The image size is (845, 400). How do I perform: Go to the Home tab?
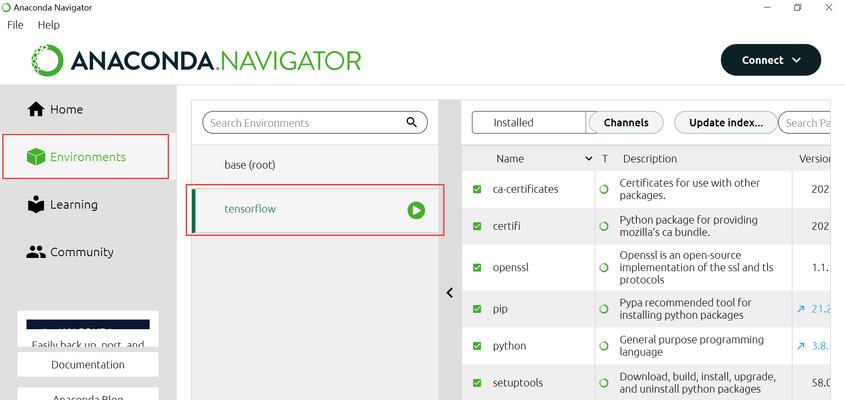(88, 109)
